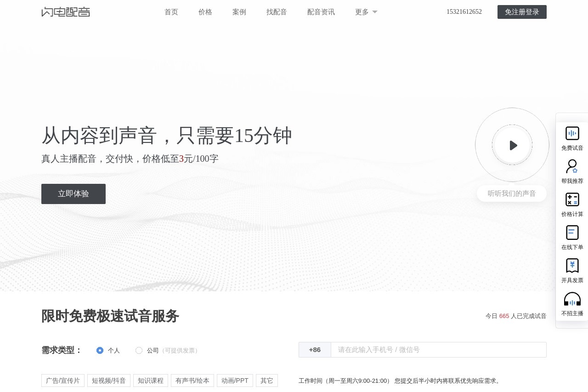
Task: Expand the 更多 navigation dropdown
Action: coord(365,12)
